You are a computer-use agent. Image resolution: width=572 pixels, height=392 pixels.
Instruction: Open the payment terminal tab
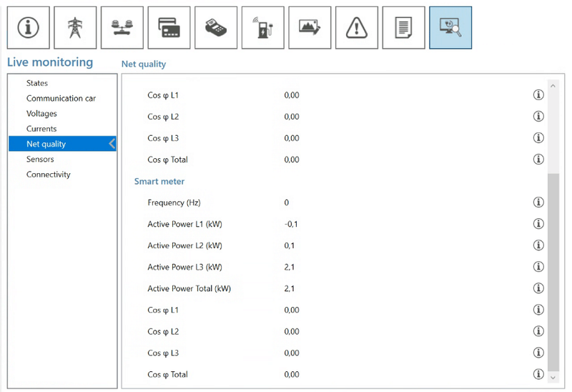216,27
